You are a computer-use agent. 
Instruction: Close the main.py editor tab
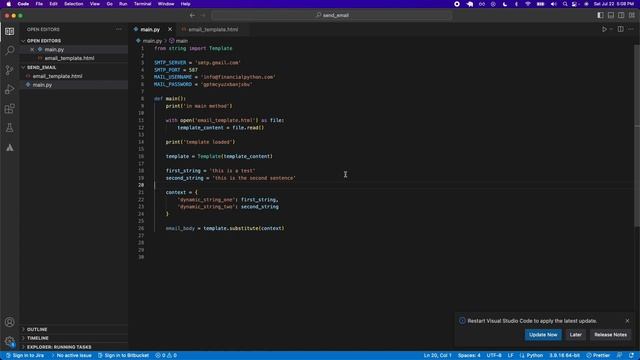pos(170,29)
